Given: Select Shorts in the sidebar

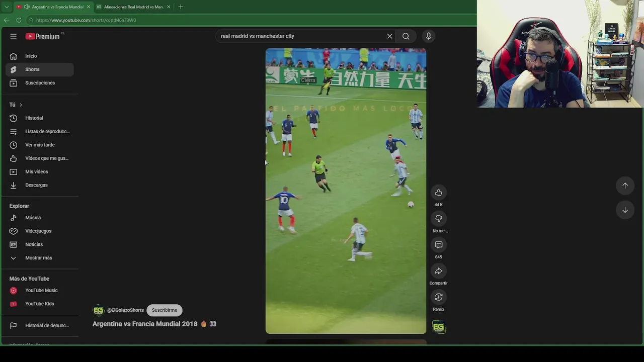Looking at the screenshot, I should (40, 69).
